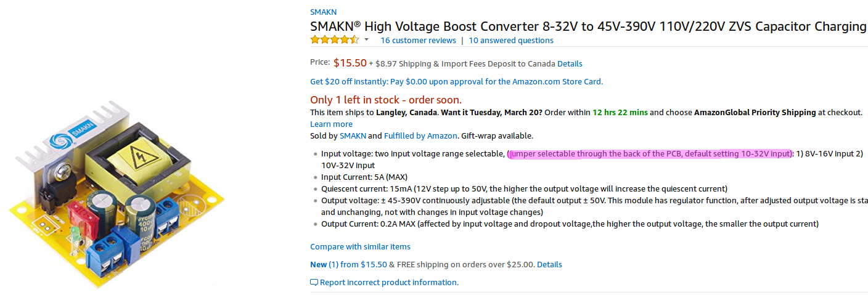Screen dimensions: 868x295
Task: Click Learn more shipping link
Action: click(x=331, y=124)
